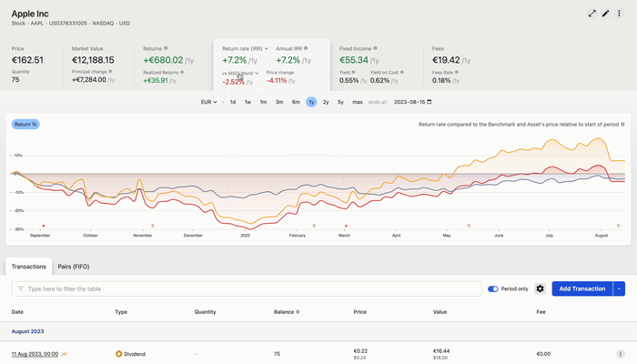Select the 6m time range

coord(296,102)
